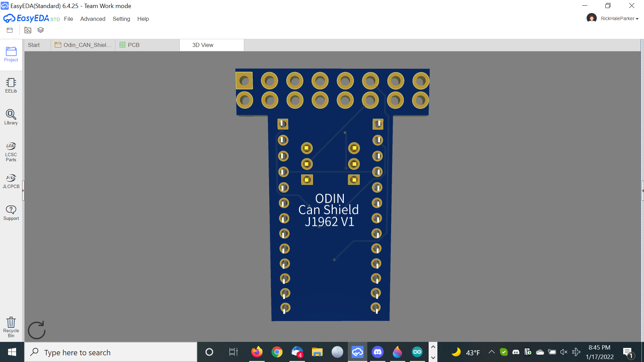The width and height of the screenshot is (644, 362).
Task: Open the JLCPCB ordering panel
Action: coord(11,181)
